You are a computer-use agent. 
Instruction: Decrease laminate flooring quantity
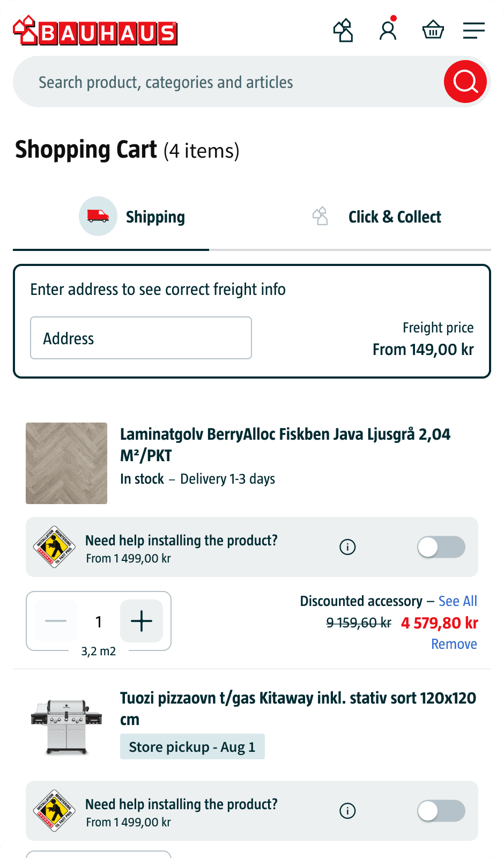[56, 621]
